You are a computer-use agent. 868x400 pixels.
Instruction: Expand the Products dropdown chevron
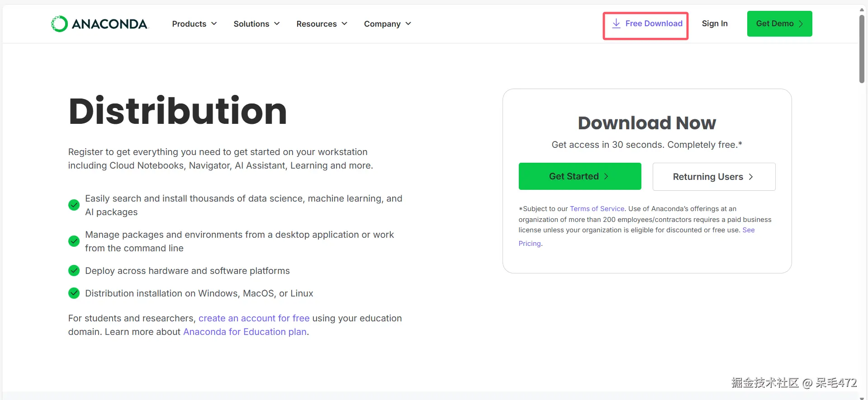214,24
